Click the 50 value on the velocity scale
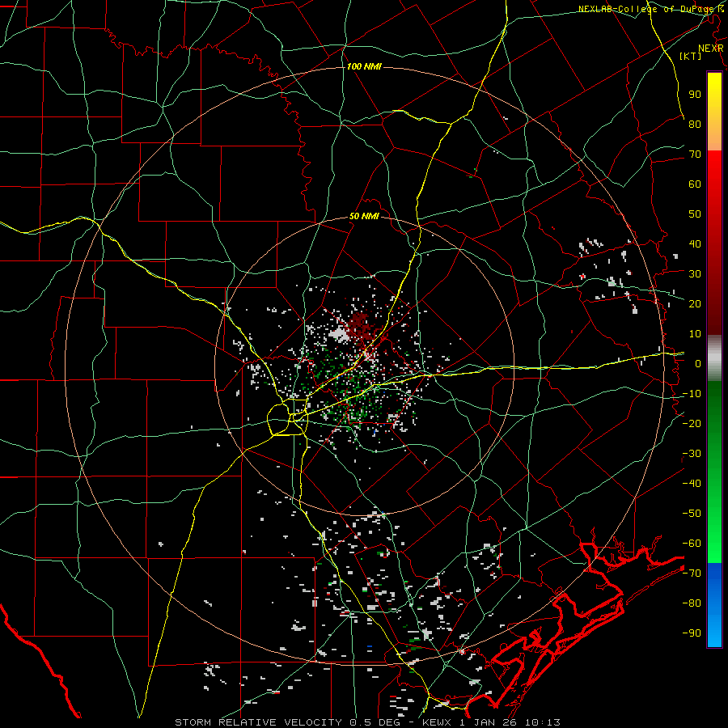This screenshot has height=728, width=728. pyautogui.click(x=695, y=214)
